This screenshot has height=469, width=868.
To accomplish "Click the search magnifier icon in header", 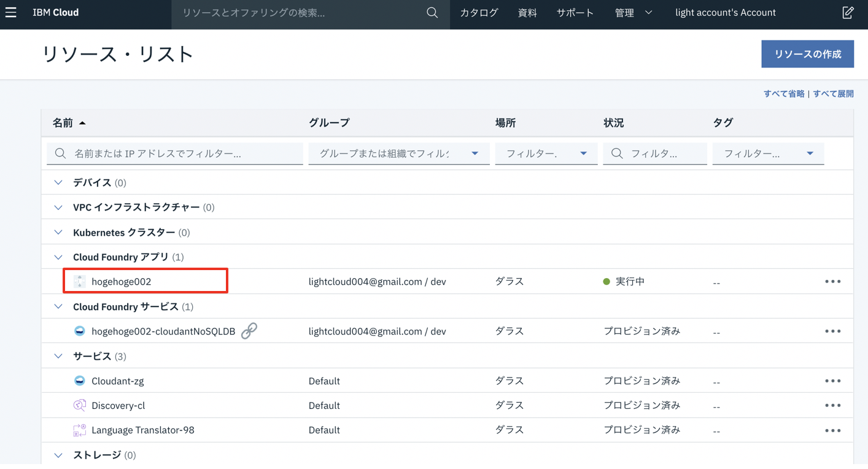I will 432,13.
